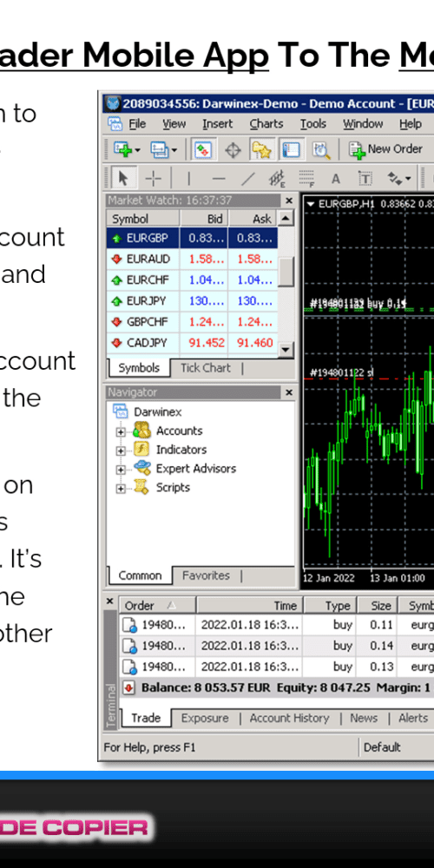Select the EURAUD symbol row

coord(192,259)
